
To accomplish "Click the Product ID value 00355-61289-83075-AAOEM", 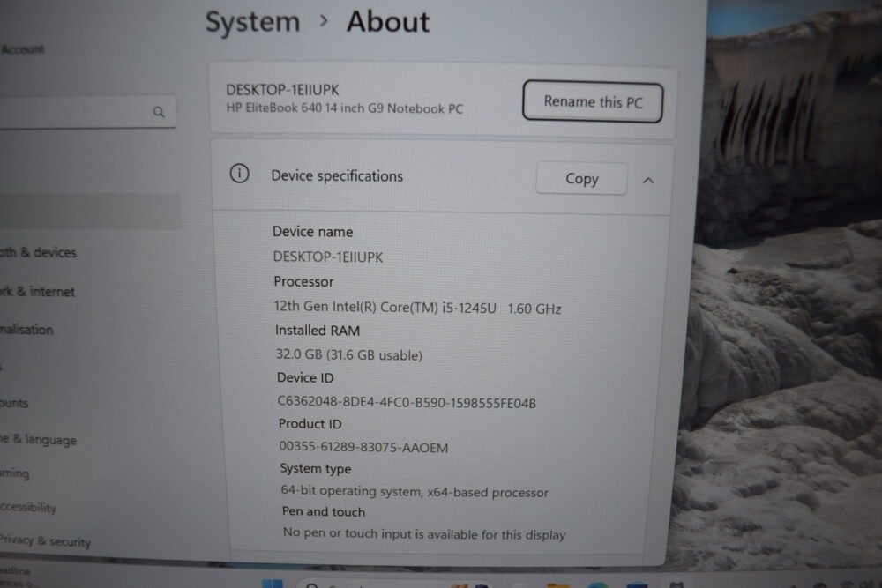I will (x=364, y=447).
